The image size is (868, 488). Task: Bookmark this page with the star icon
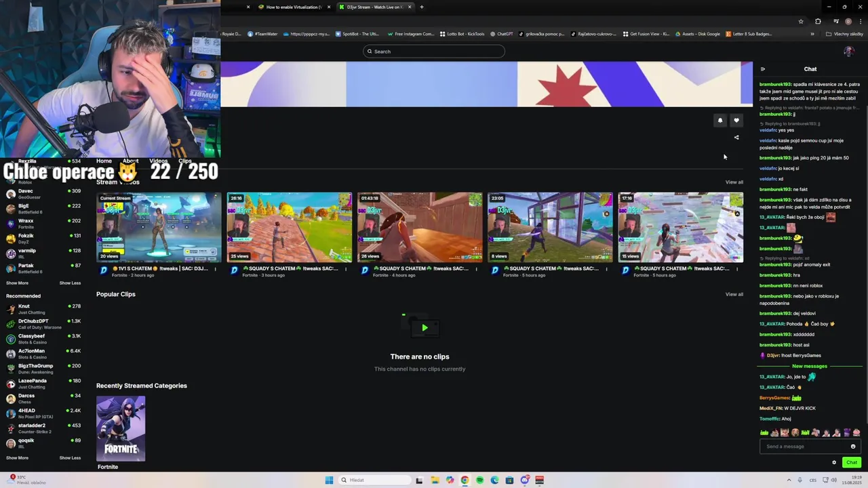(801, 21)
